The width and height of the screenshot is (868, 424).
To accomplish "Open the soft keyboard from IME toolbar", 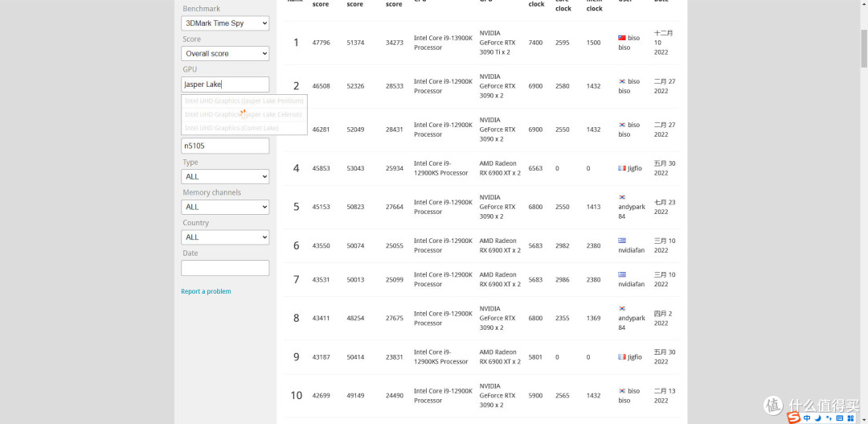I will (839, 418).
